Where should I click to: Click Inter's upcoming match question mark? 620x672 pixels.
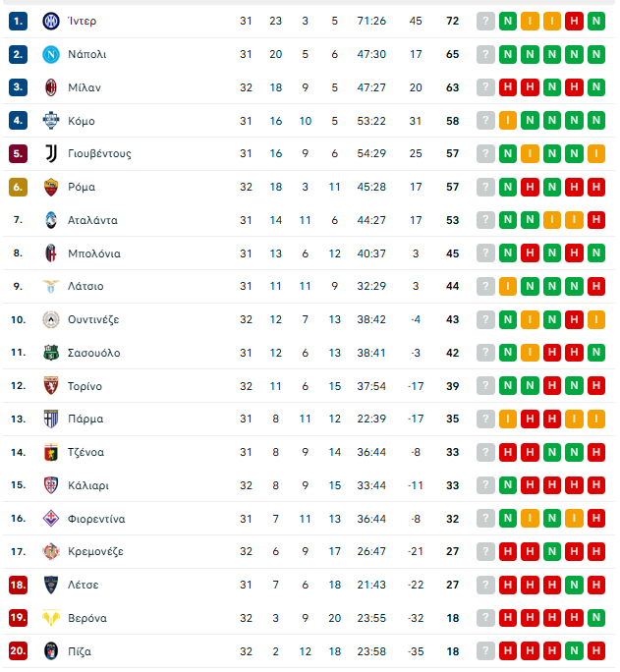(x=485, y=21)
